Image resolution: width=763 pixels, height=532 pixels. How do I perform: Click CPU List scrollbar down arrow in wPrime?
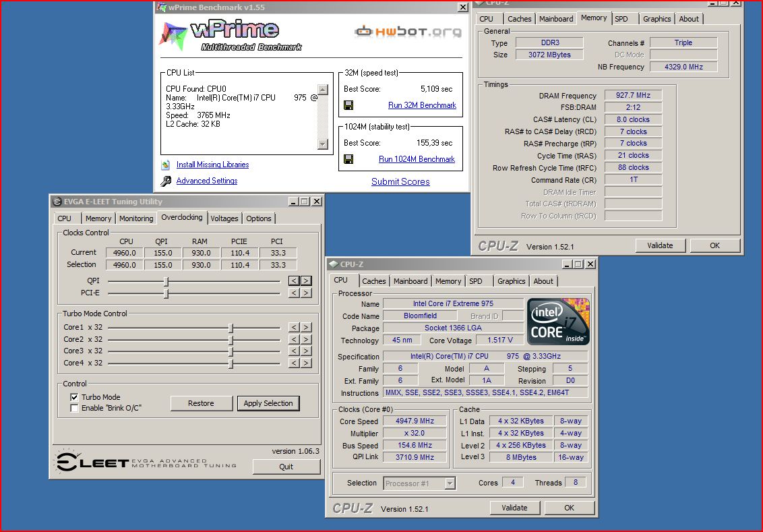coord(323,144)
